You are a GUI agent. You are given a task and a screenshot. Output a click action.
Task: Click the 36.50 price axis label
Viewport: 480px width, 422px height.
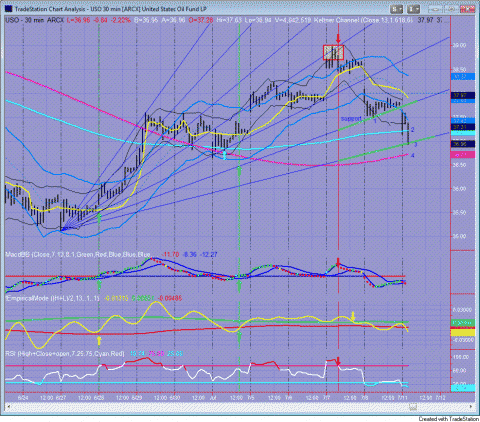pos(459,165)
